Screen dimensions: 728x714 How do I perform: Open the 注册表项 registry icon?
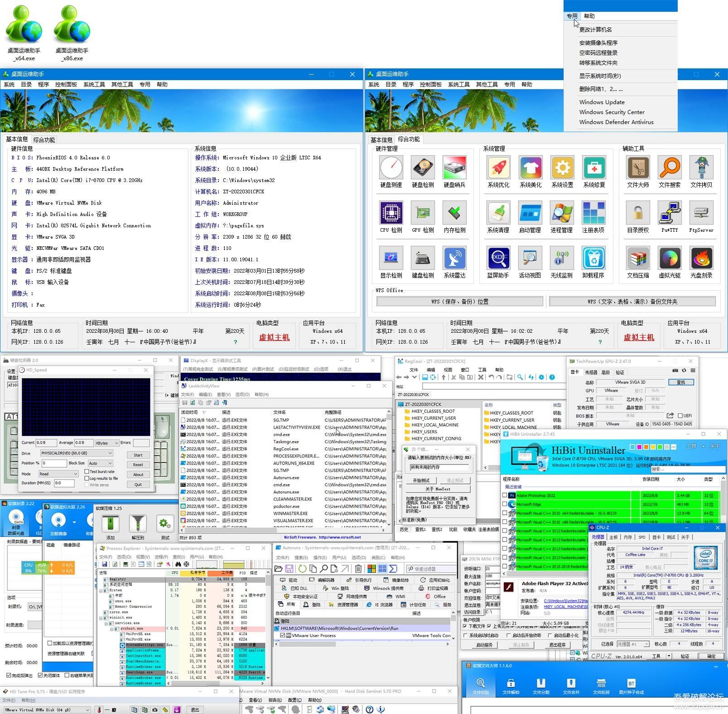[593, 213]
